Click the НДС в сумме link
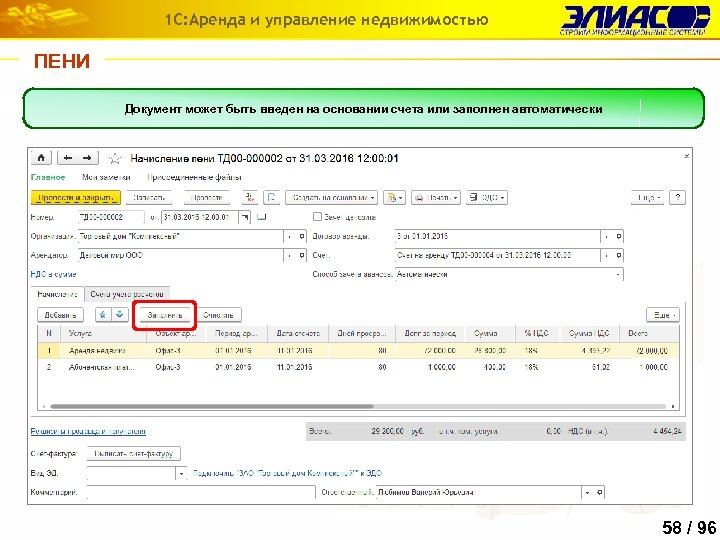This screenshot has width=720, height=540. click(53, 275)
